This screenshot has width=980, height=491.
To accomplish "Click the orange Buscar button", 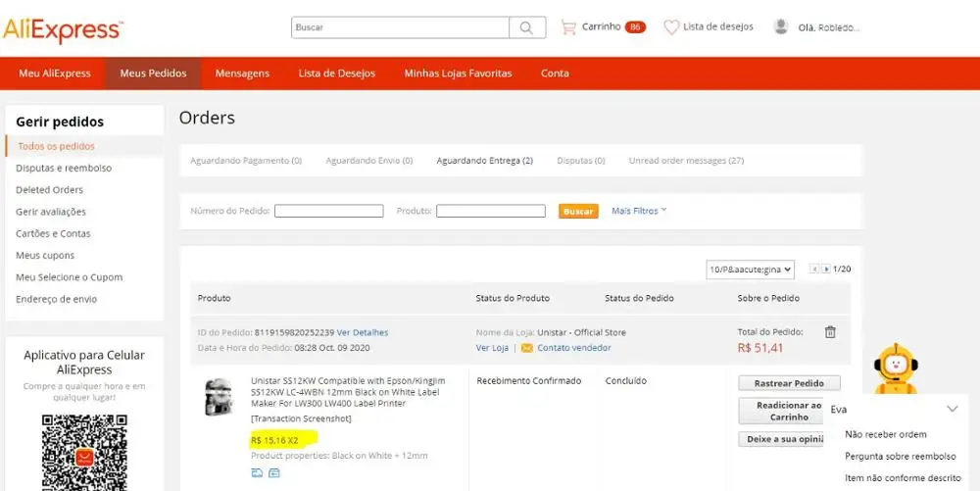I will click(578, 211).
